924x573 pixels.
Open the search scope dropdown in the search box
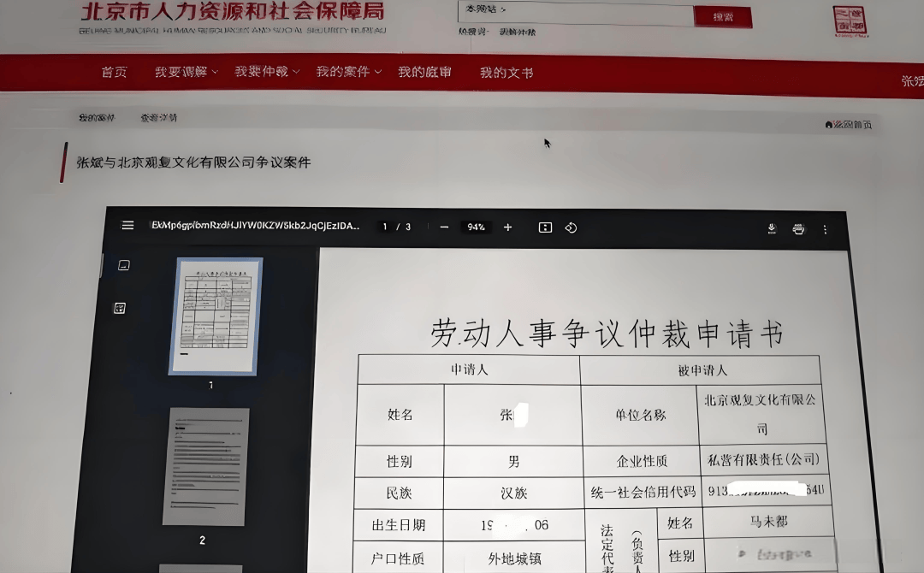pos(486,9)
